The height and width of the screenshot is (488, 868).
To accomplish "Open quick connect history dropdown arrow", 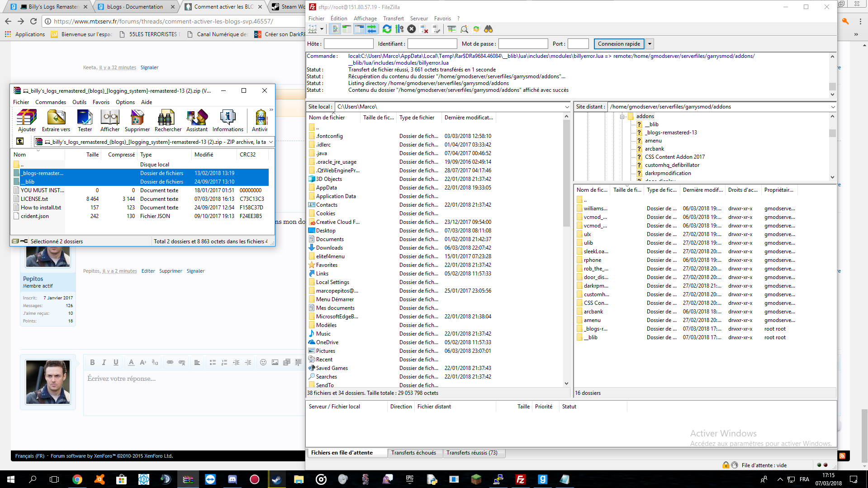I will [x=650, y=44].
